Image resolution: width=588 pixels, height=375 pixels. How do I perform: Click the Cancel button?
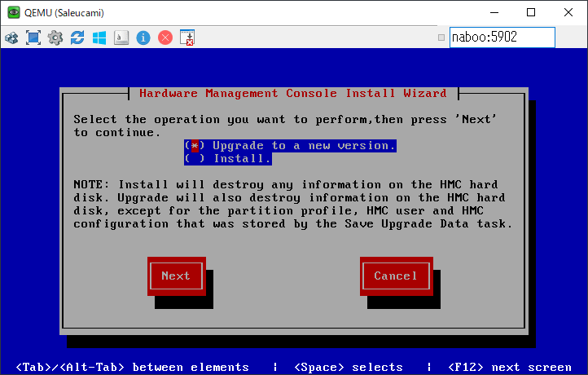397,276
